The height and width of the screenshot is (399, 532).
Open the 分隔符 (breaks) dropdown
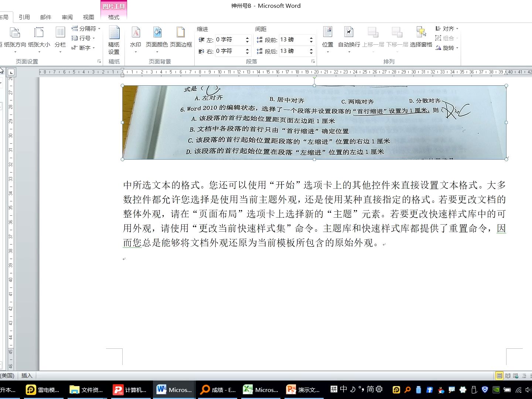86,28
